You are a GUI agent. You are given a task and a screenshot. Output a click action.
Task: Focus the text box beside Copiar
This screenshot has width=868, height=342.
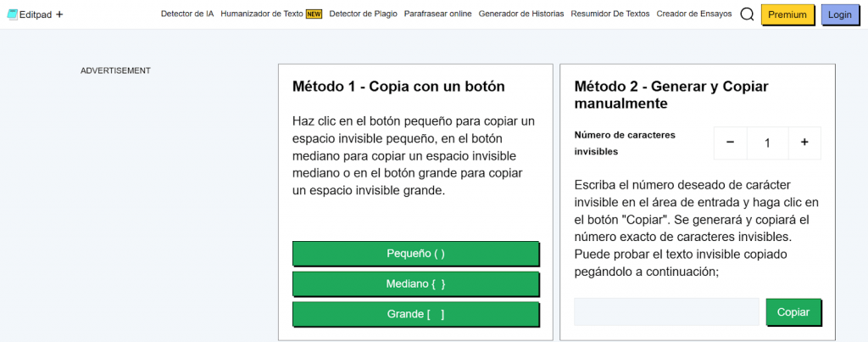click(x=666, y=311)
